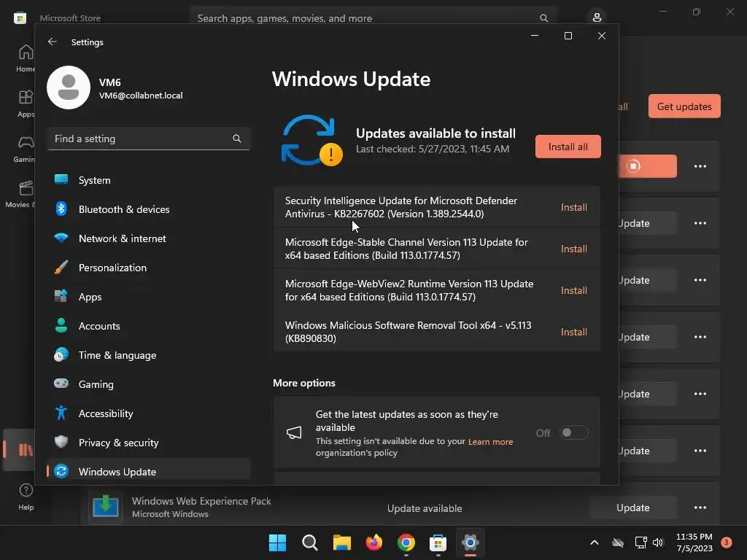This screenshot has height=560, width=747.
Task: Open network status in the system tray
Action: coord(640,542)
